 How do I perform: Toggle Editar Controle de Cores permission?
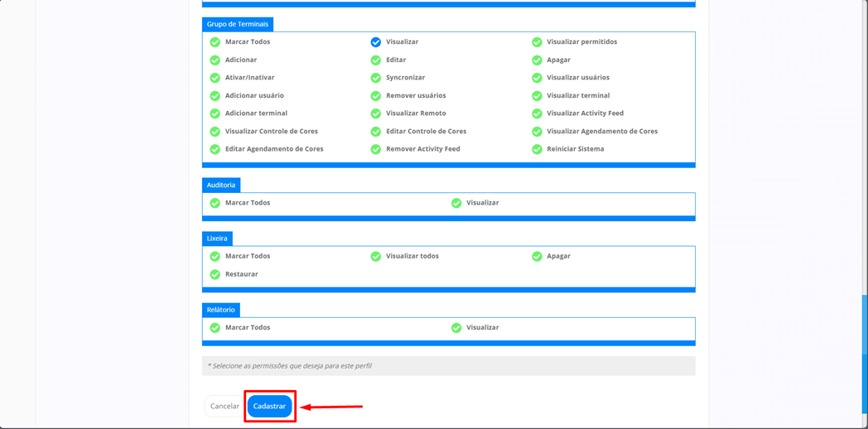[376, 132]
